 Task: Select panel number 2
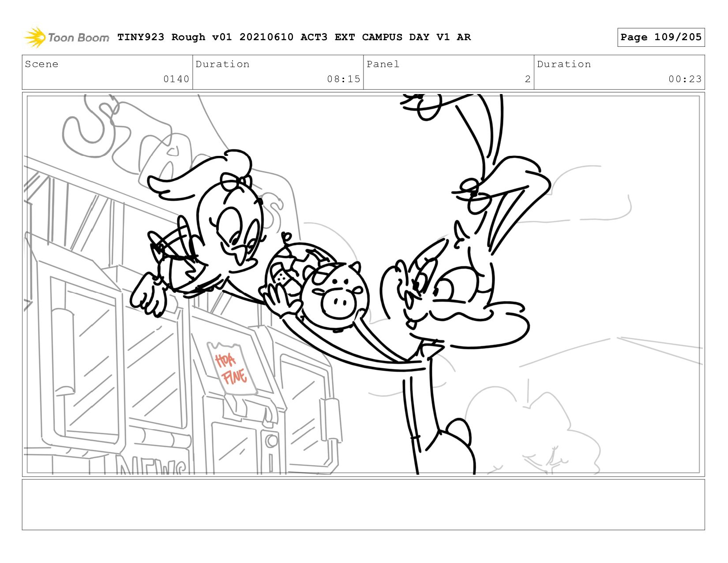pyautogui.click(x=528, y=79)
